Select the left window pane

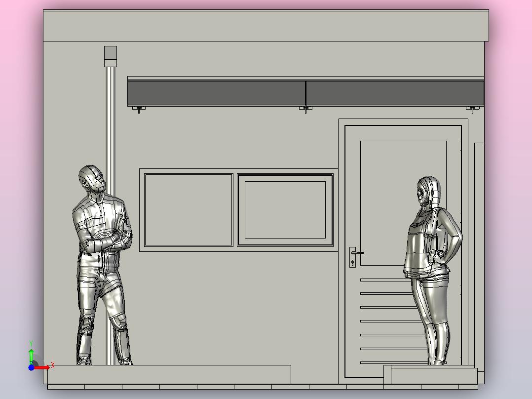pos(189,210)
